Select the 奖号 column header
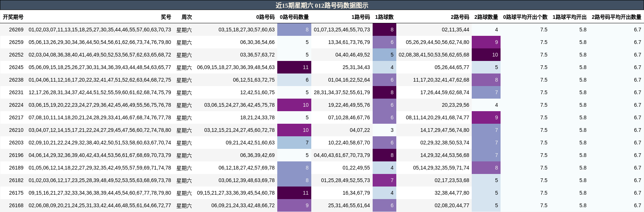This screenshot has width=644, height=212. click(166, 17)
